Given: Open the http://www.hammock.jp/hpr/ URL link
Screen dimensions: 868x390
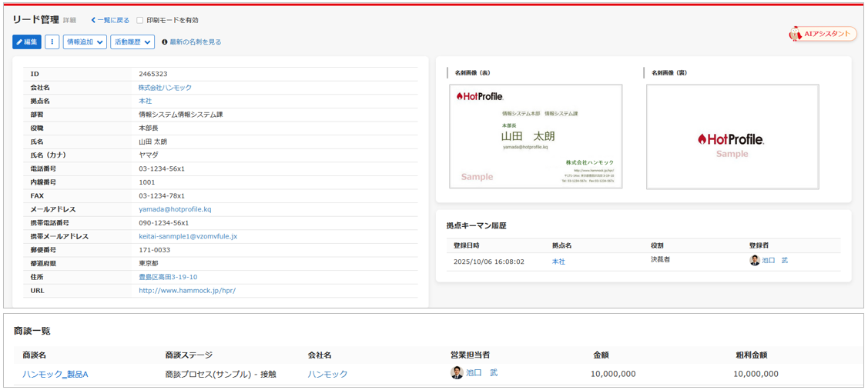Looking at the screenshot, I should [x=187, y=291].
